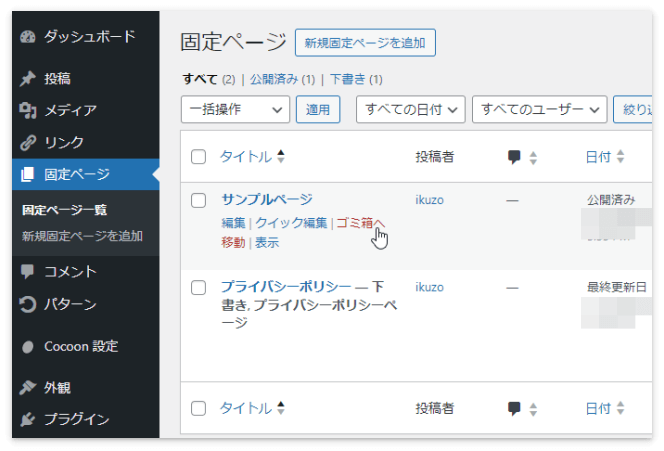Screen dimensions: 664x451
Task: Click クイック編集 under サンプルページ
Action: click(291, 223)
